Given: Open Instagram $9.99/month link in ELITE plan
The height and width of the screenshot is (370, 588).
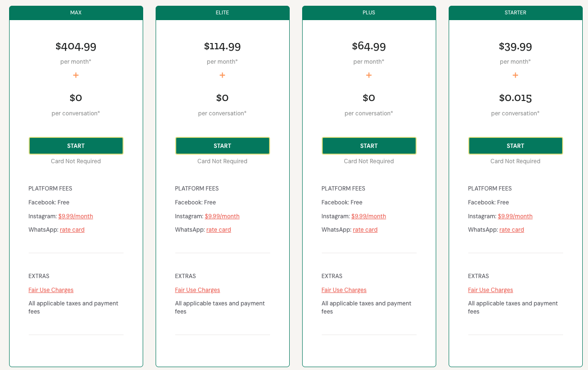Looking at the screenshot, I should [222, 216].
